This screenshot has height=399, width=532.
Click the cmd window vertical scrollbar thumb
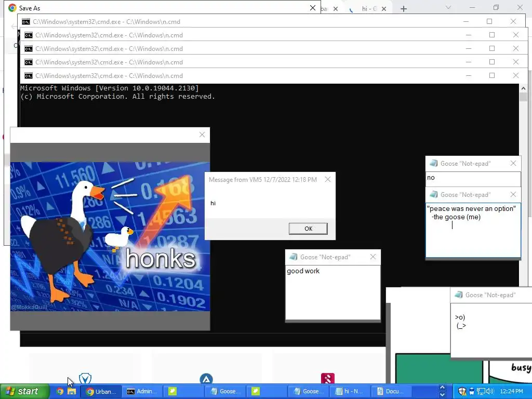point(523,96)
